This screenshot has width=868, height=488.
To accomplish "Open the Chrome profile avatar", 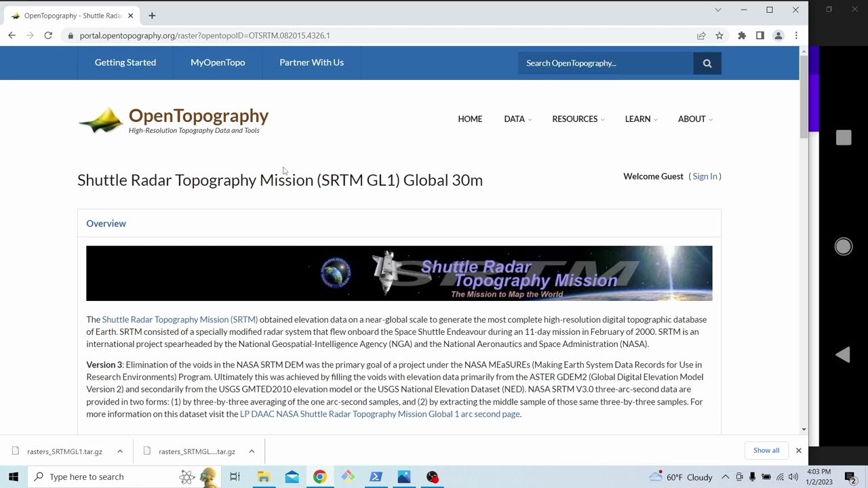I will point(778,35).
